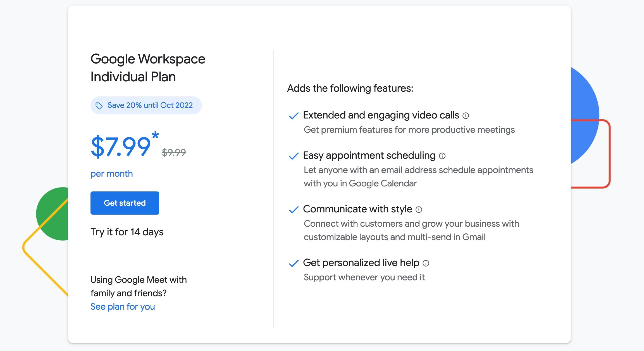This screenshot has width=644, height=351.
Task: Click Google Workspace Individual Plan heading
Action: 148,68
